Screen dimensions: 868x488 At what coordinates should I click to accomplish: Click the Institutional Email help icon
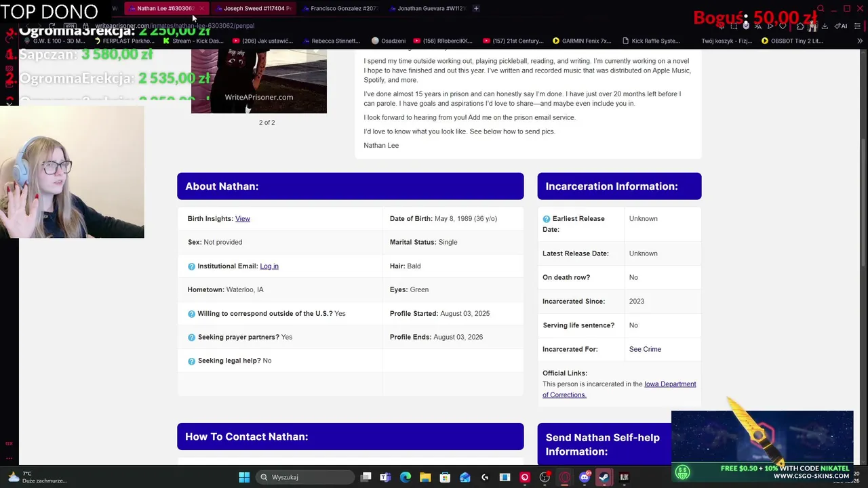click(x=191, y=266)
